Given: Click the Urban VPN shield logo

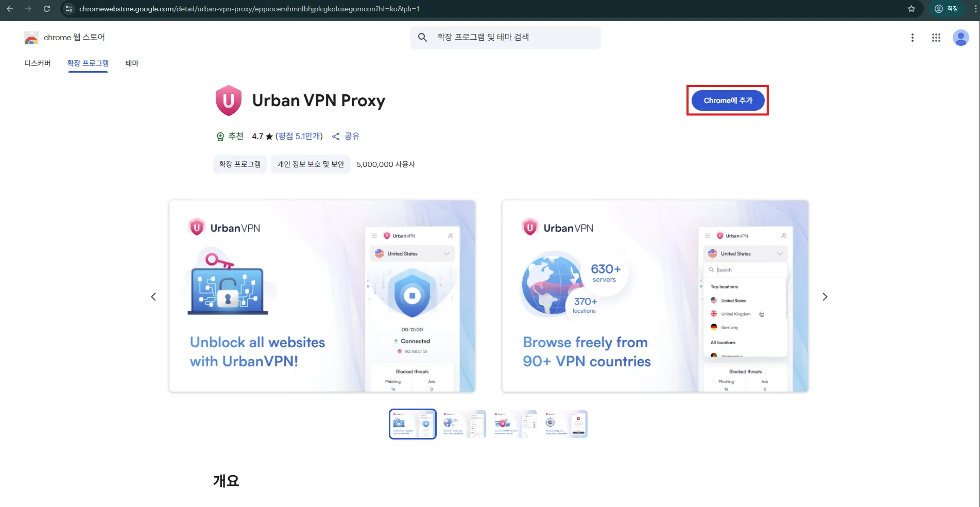Looking at the screenshot, I should click(229, 100).
